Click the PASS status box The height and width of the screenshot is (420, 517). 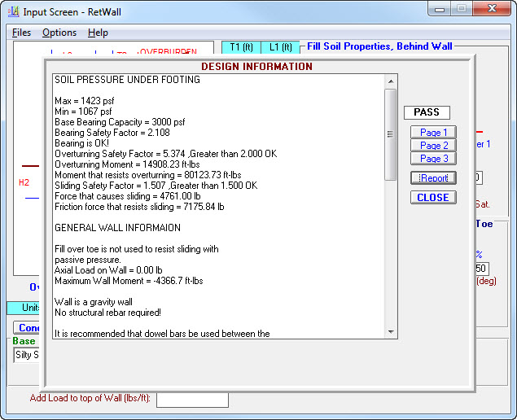(427, 112)
